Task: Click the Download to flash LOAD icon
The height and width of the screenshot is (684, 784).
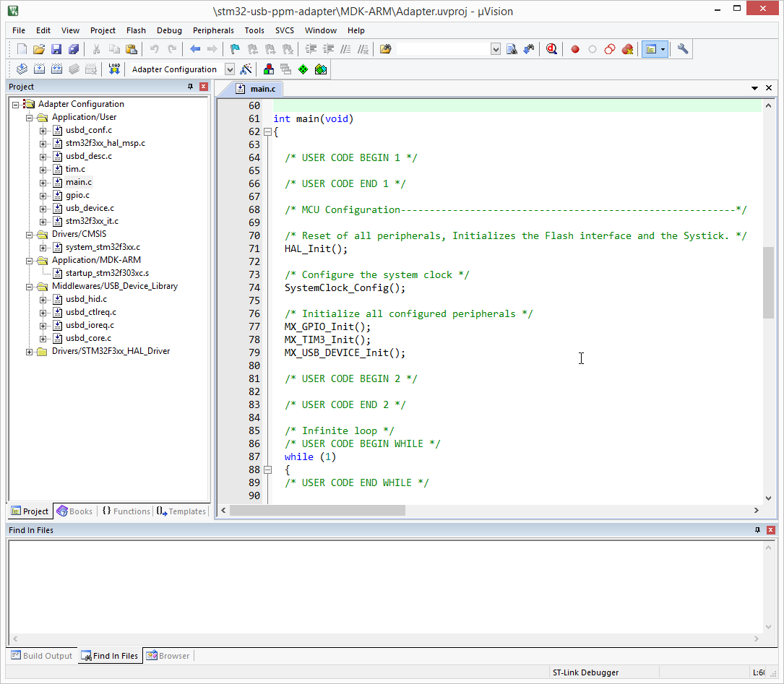Action: click(114, 69)
